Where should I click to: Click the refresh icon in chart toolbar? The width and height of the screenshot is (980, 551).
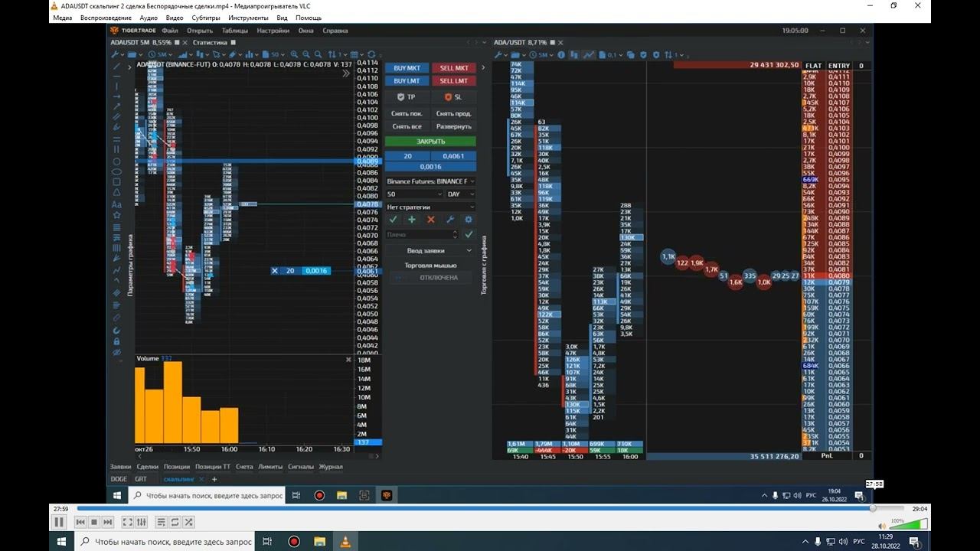tap(371, 54)
